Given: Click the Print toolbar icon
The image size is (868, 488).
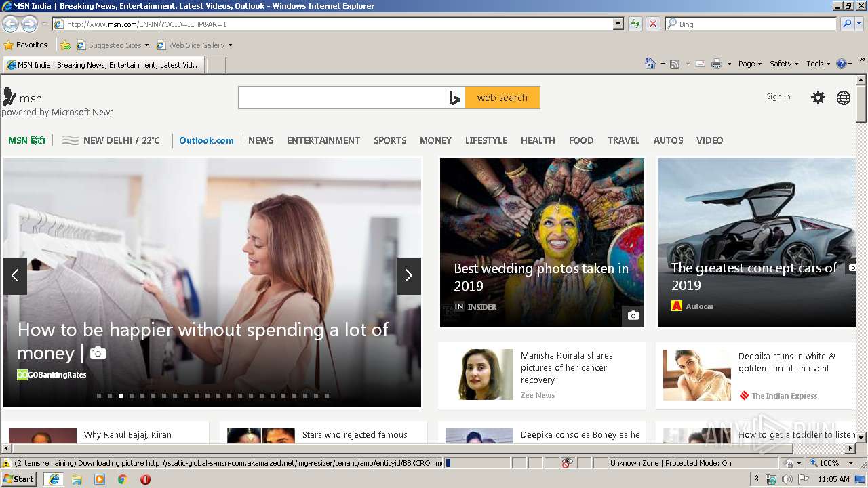Looking at the screenshot, I should pyautogui.click(x=717, y=64).
